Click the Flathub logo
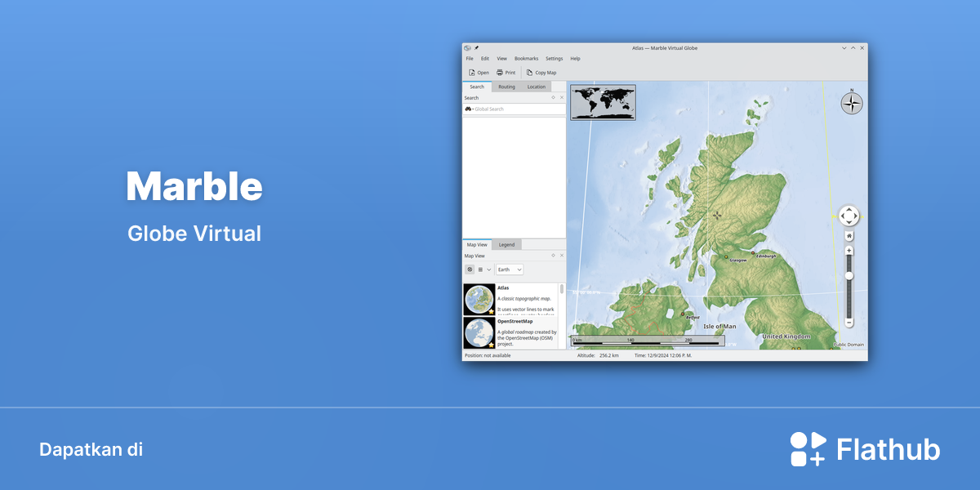Image resolution: width=980 pixels, height=490 pixels. click(865, 449)
